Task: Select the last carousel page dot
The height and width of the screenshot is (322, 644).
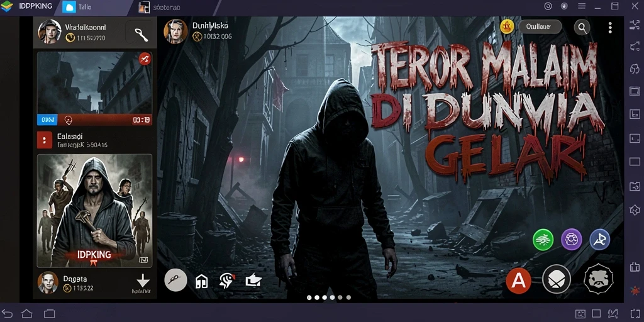Action: point(348,297)
